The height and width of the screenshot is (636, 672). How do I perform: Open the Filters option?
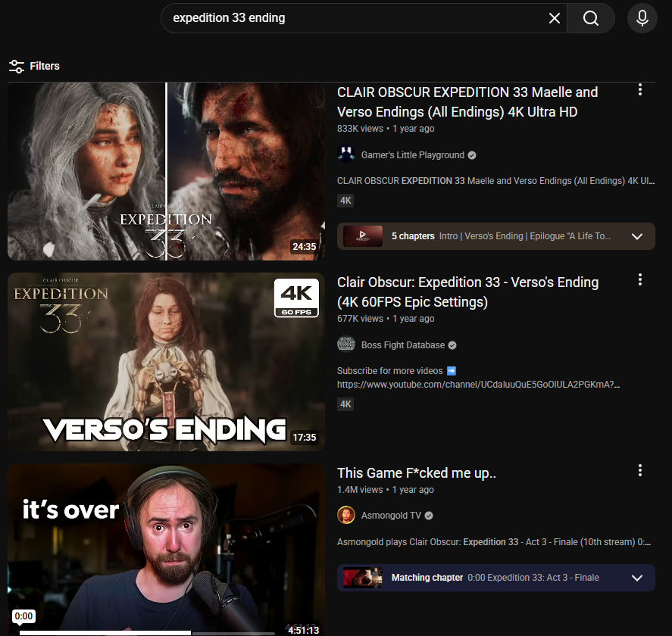pyautogui.click(x=34, y=66)
